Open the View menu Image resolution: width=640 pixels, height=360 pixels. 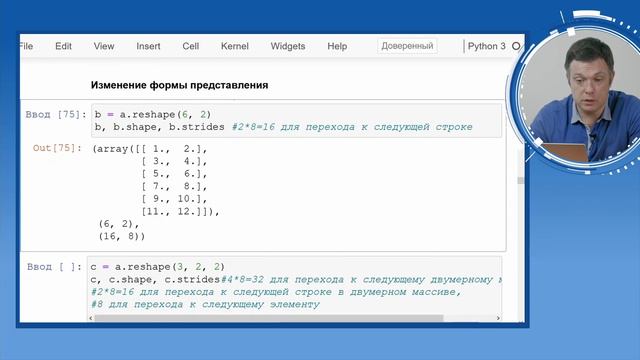(x=104, y=46)
